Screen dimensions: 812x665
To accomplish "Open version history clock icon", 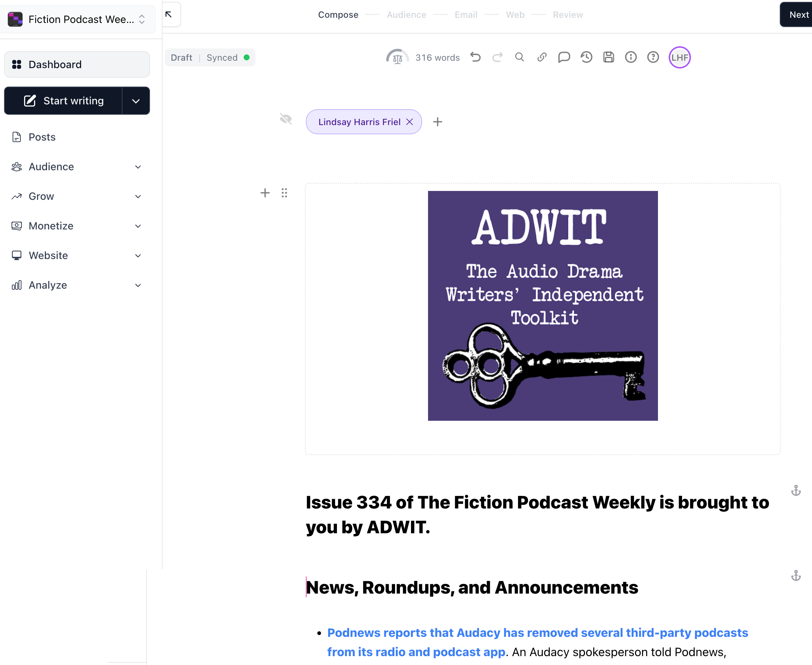I will [586, 57].
